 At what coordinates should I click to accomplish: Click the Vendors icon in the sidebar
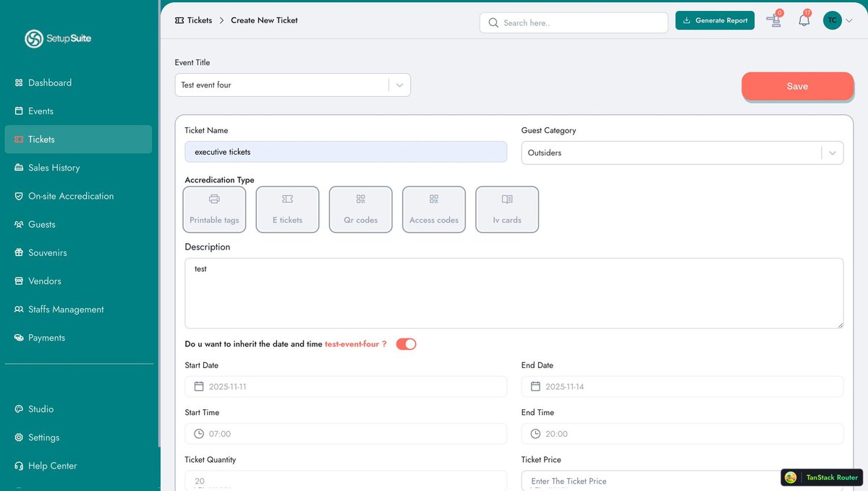[x=19, y=281]
